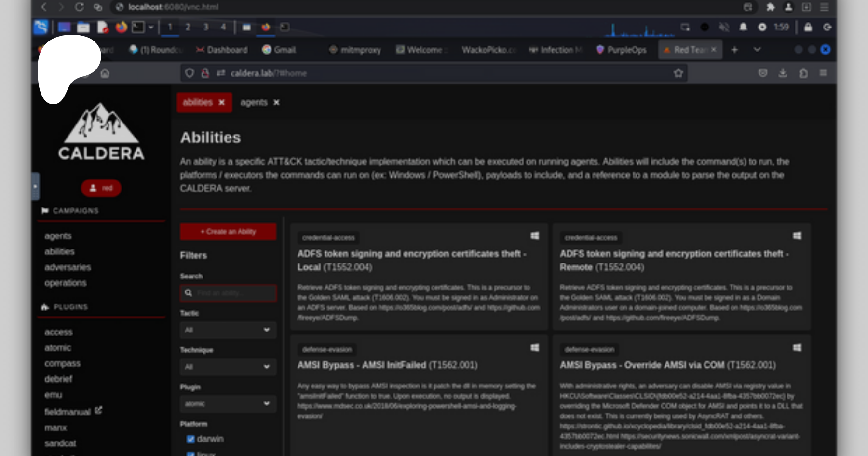Viewport: 868px width, 456px height.
Task: Bookmark this page with the star icon
Action: [x=678, y=73]
